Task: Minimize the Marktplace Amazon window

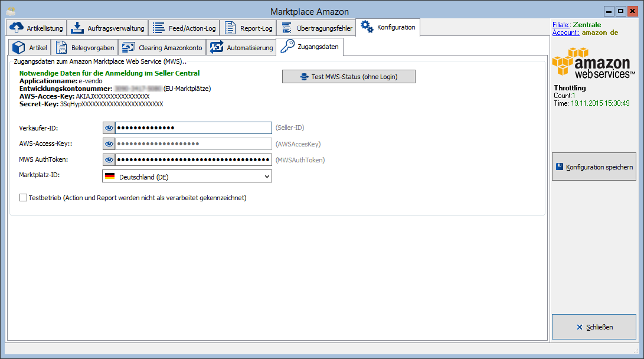Action: coord(609,11)
